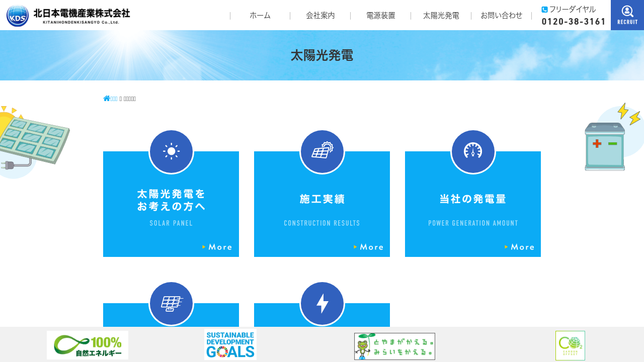The width and height of the screenshot is (644, 362).
Task: Click the solar panel construction results icon
Action: 322,151
